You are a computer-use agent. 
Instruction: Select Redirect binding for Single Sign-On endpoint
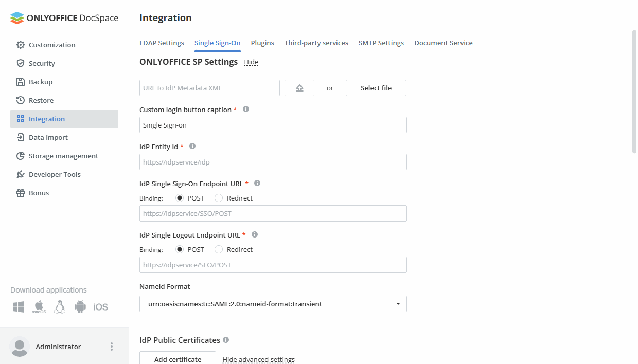pyautogui.click(x=218, y=198)
